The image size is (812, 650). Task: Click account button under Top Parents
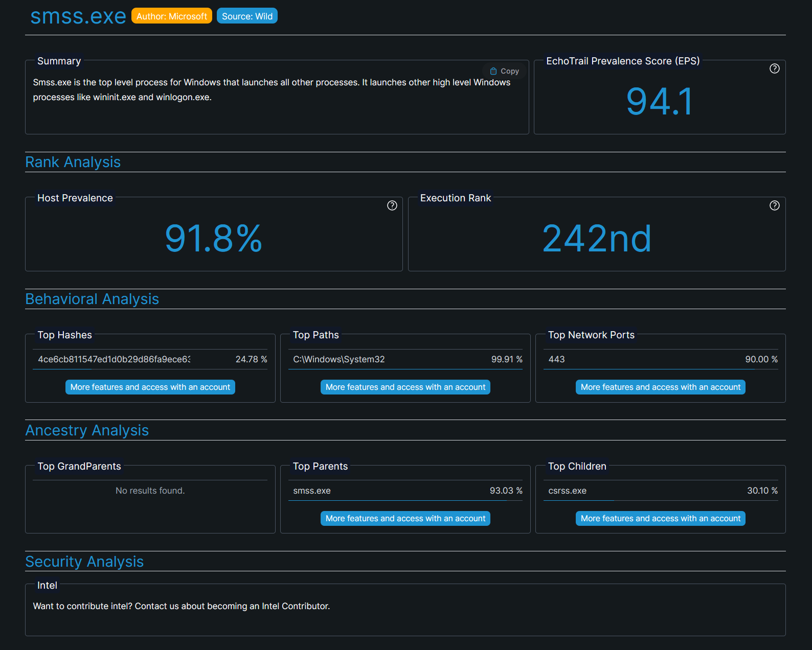click(405, 519)
